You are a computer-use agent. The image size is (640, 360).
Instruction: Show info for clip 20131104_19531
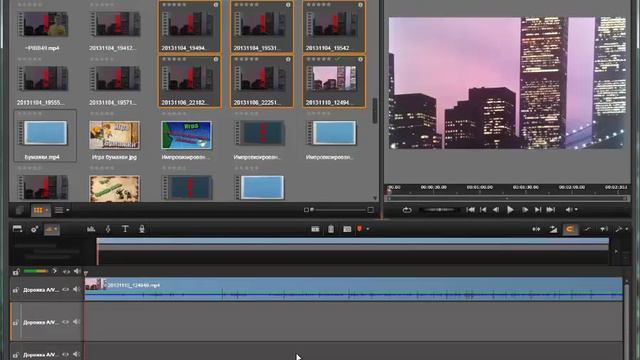pyautogui.click(x=288, y=5)
